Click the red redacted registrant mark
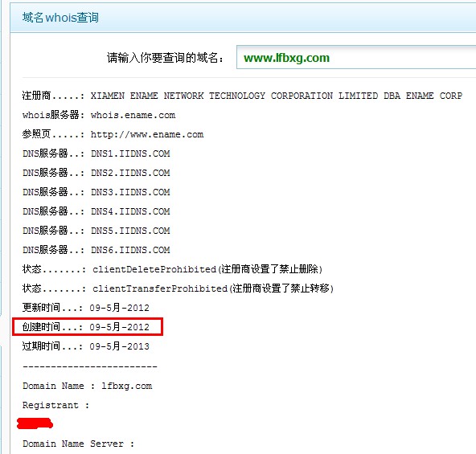 point(35,423)
